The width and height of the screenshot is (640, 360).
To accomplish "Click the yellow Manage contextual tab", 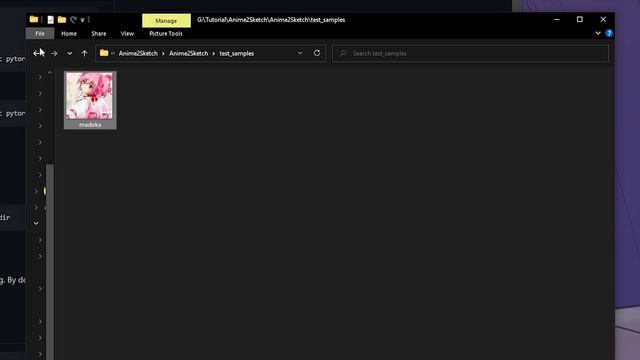I will (x=166, y=20).
